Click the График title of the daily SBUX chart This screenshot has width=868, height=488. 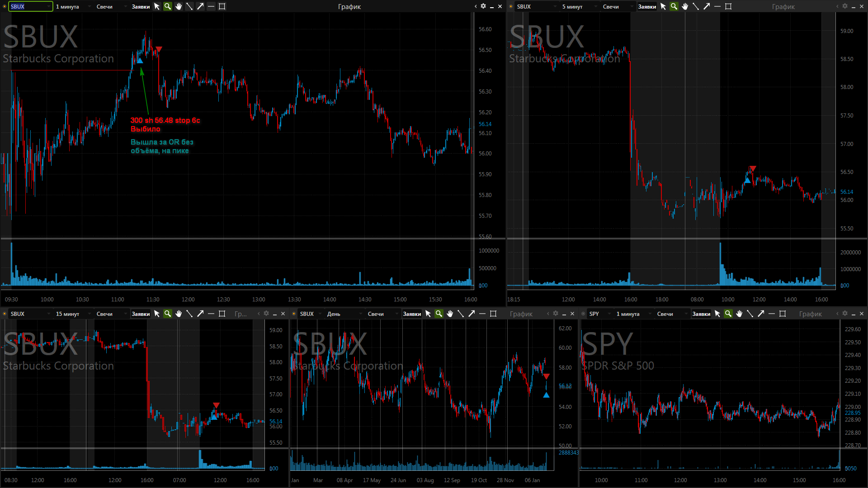tap(521, 314)
